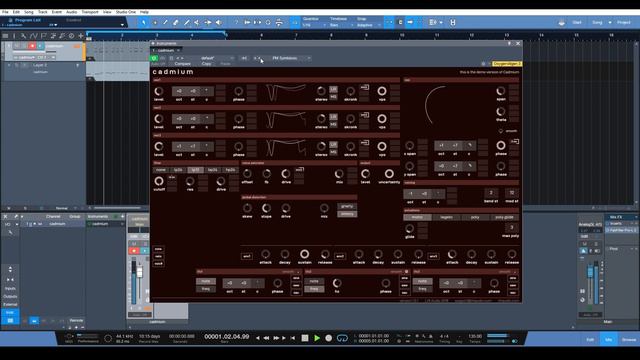Screen dimensions: 640x360
Task: Open the Start page
Action: pos(577,22)
